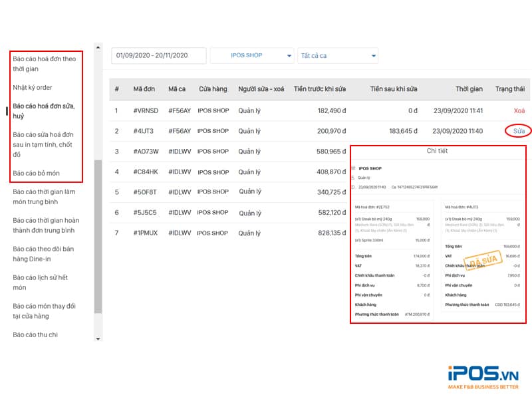The image size is (532, 399).
Task: Go to Báo cáo bỏ món report
Action: 36,173
